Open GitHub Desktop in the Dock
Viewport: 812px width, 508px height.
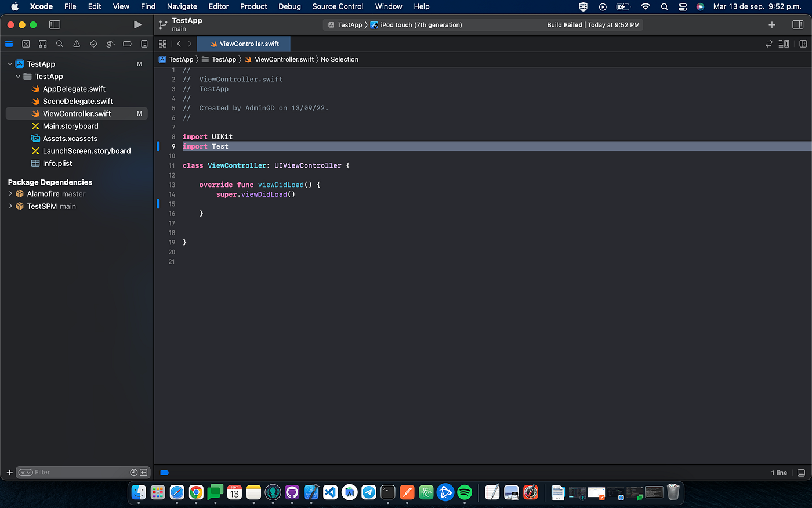point(292,492)
